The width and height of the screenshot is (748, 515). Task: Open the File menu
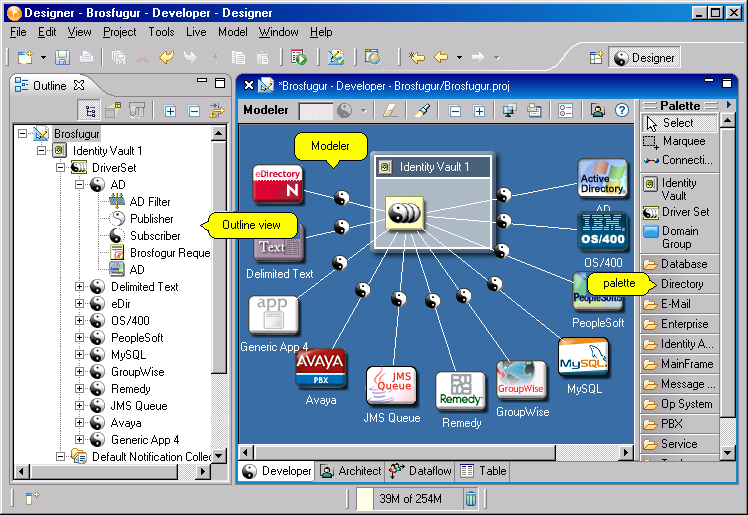coord(18,32)
